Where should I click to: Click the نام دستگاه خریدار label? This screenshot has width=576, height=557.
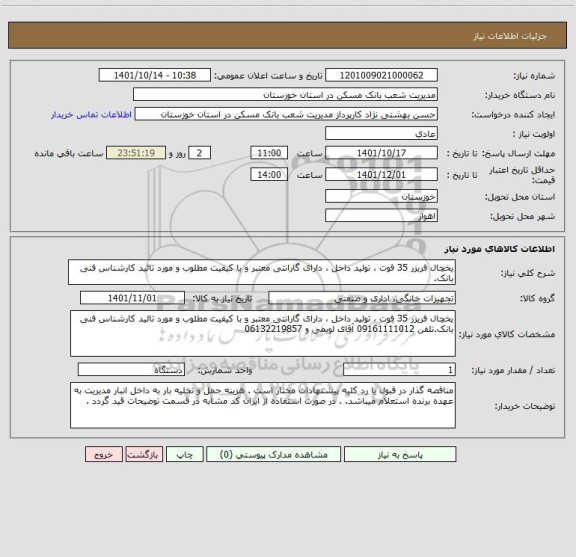point(520,95)
